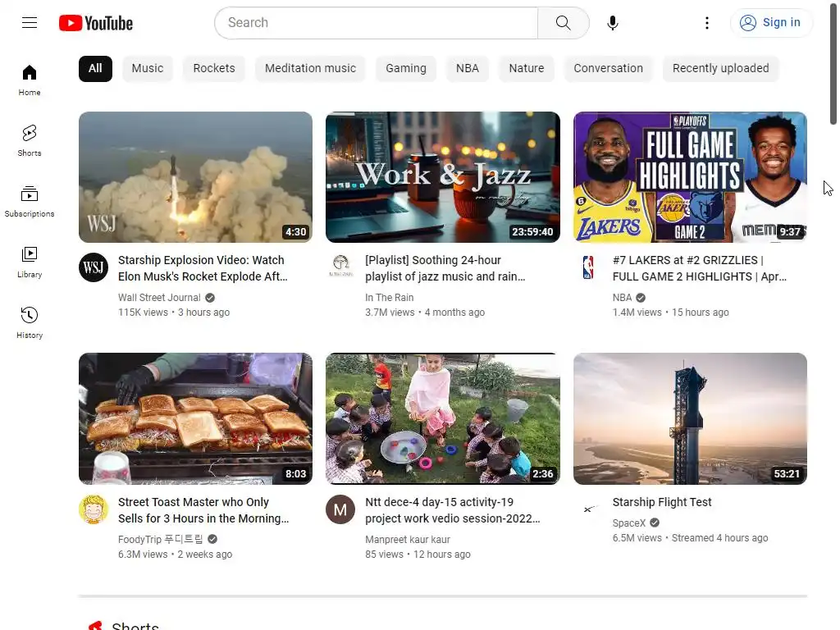The image size is (840, 630).
Task: Click '115K views' text
Action: pyautogui.click(x=143, y=313)
